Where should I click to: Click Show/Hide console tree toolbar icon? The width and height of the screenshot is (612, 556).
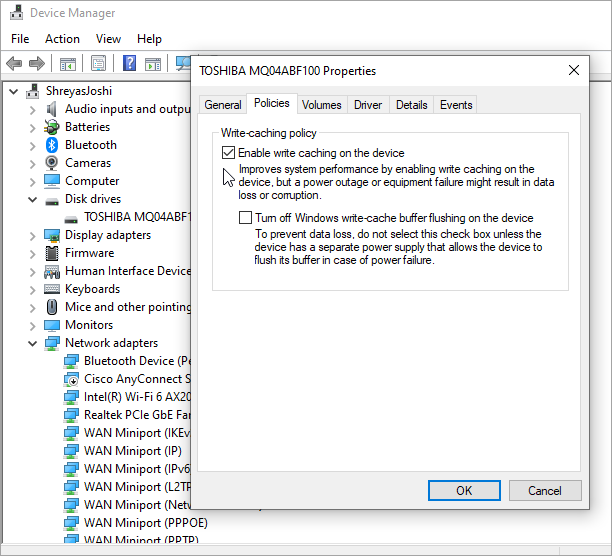point(68,63)
